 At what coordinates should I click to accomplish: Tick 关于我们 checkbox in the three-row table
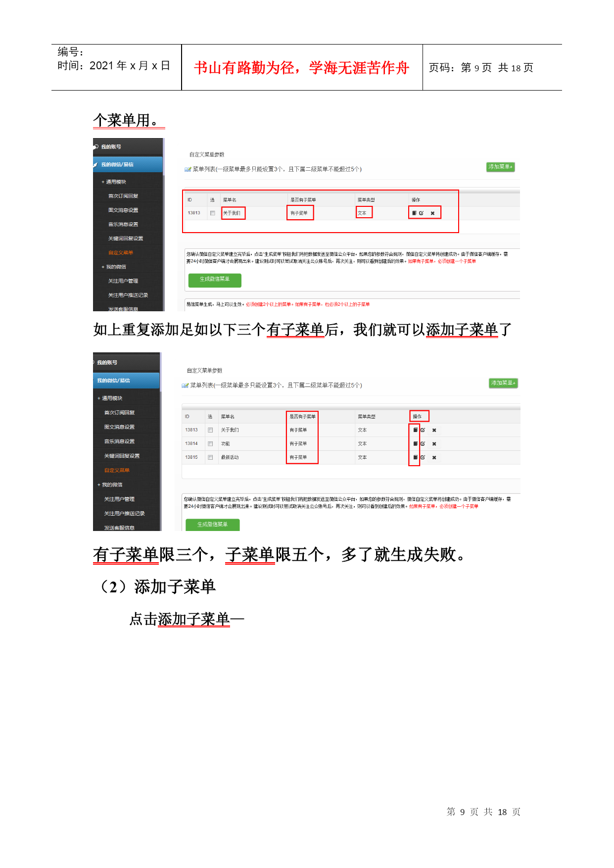point(210,430)
